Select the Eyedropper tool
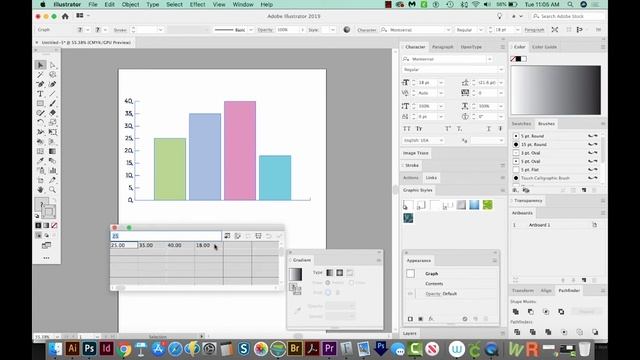This screenshot has width=640, height=360. pyautogui.click(x=40, y=161)
